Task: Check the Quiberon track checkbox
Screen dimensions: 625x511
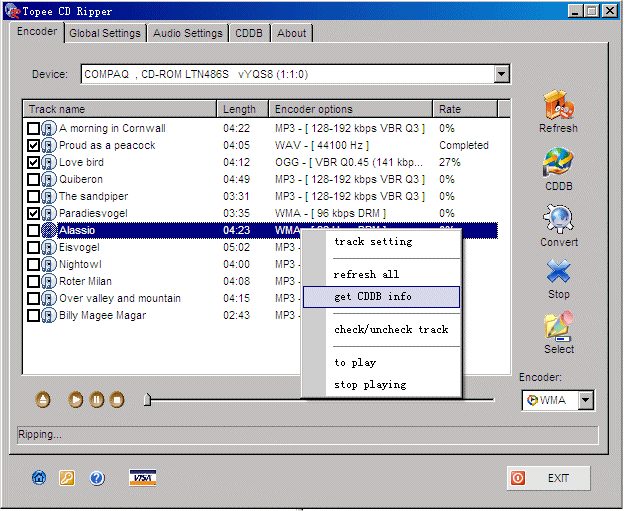Action: (33, 179)
